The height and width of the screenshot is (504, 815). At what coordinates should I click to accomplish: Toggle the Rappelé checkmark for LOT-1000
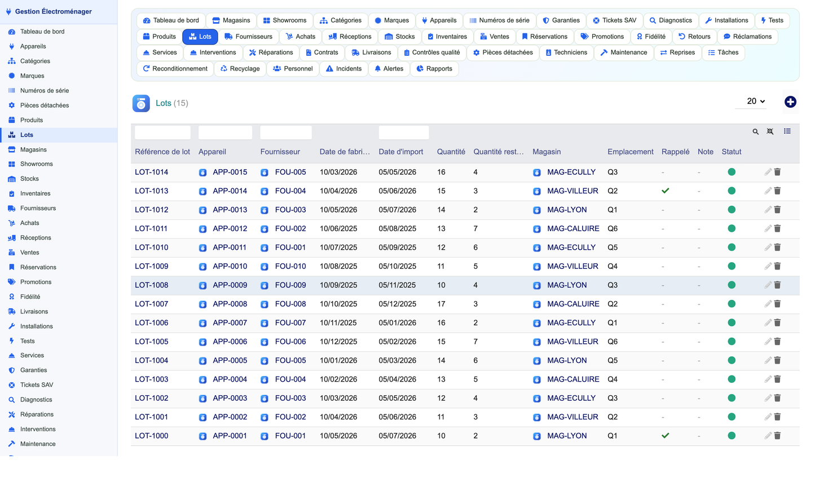pyautogui.click(x=666, y=436)
